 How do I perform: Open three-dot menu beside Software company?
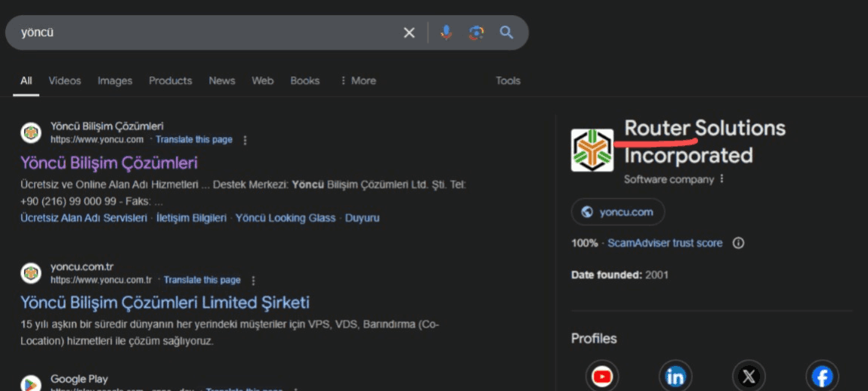(722, 179)
